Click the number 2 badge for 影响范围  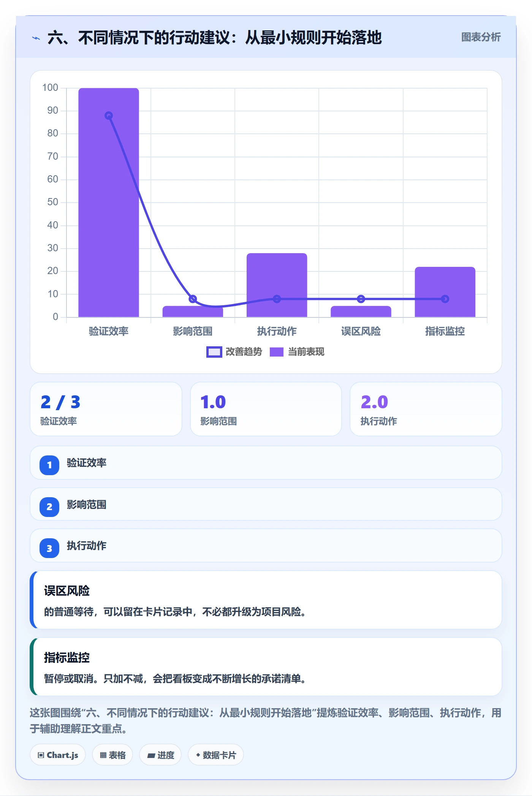click(x=49, y=507)
